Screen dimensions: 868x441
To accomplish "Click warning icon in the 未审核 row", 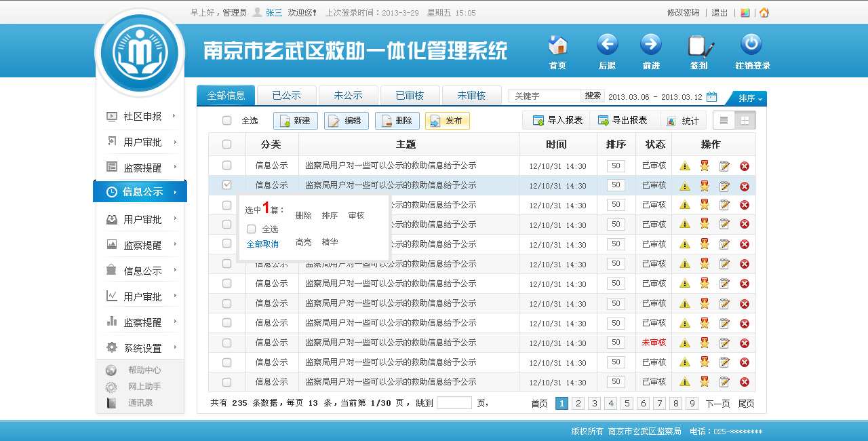I will [x=685, y=343].
